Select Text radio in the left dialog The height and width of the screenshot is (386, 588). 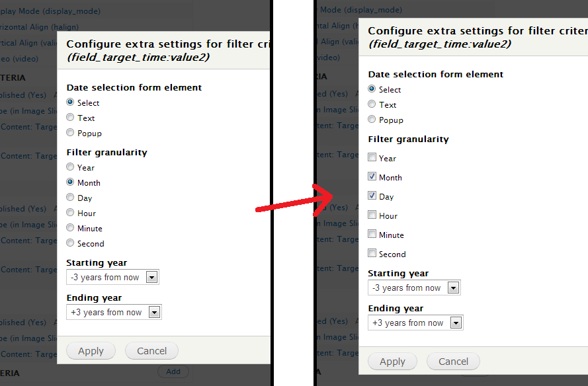[70, 117]
